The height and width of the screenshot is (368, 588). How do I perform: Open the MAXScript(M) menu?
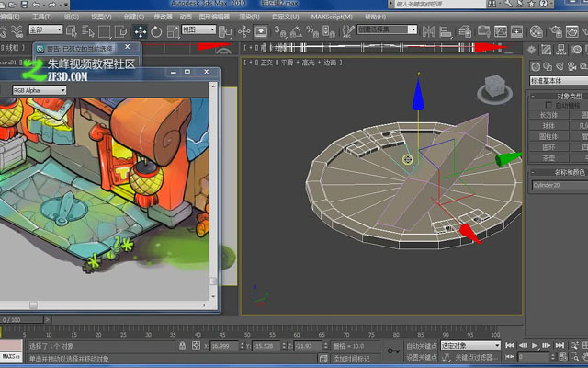332,17
